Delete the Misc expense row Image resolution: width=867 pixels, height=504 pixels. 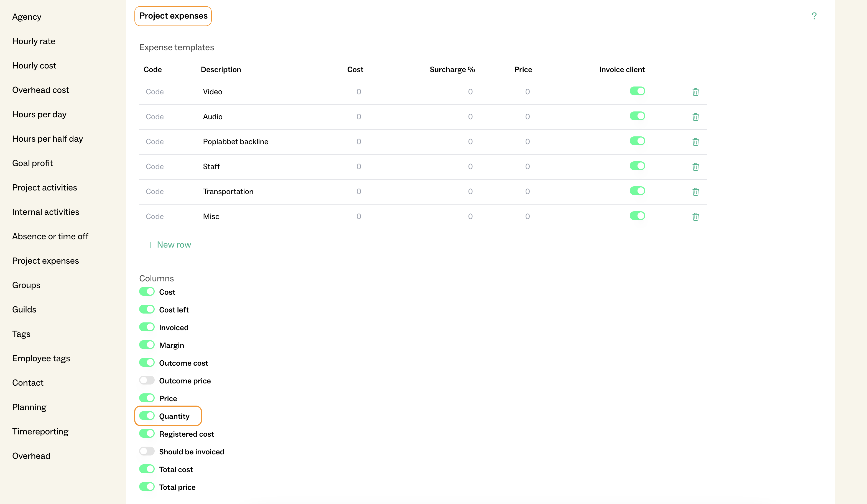coord(695,217)
